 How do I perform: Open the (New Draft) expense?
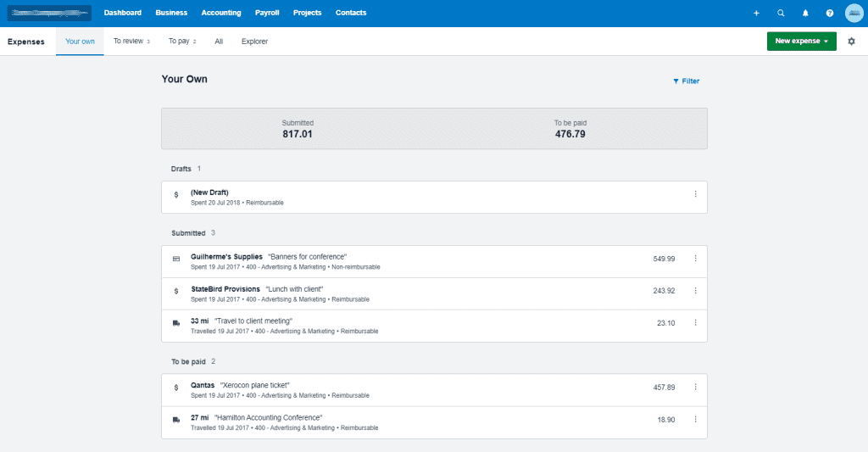click(434, 198)
